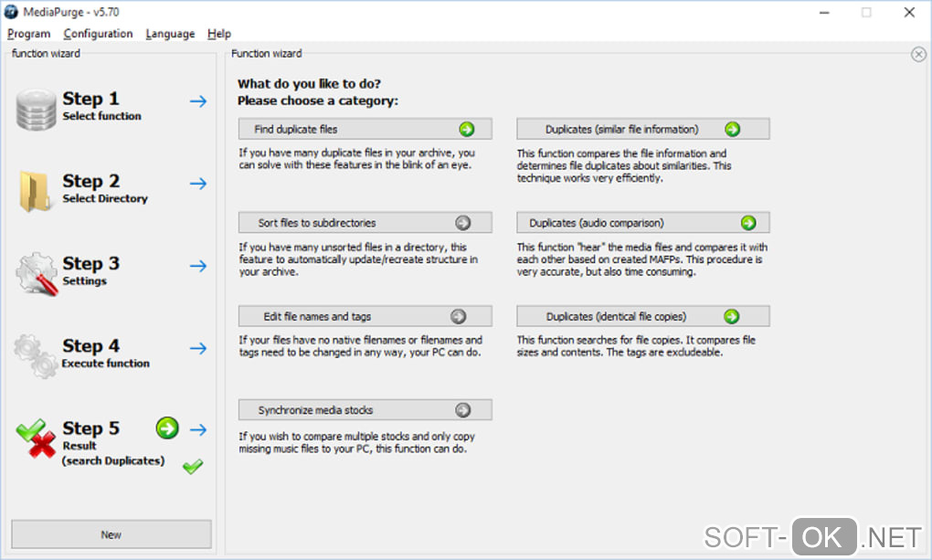Click the green arrow icon beside Step 5

(x=167, y=428)
